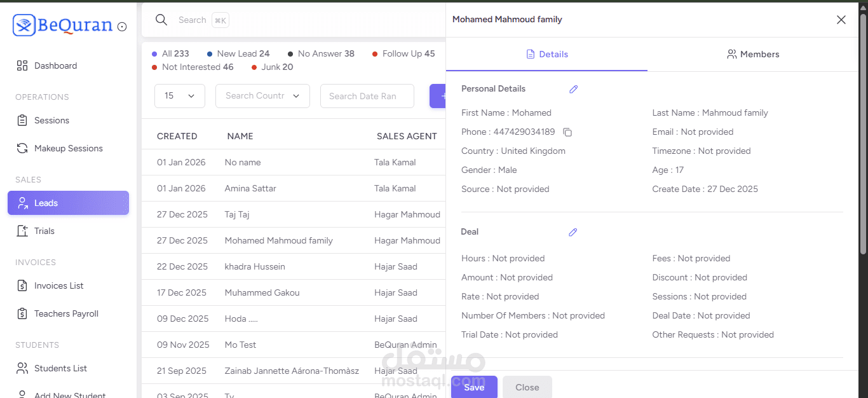The height and width of the screenshot is (398, 868).
Task: Switch to the Members tab
Action: 753,55
